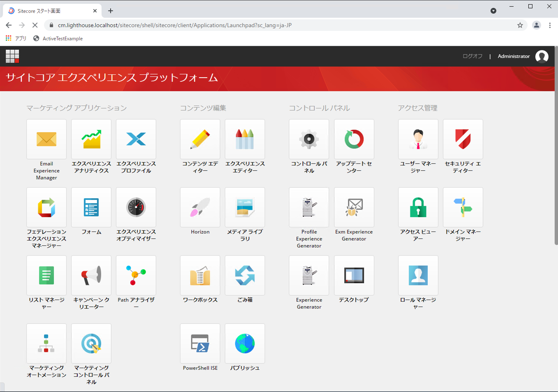Launch Profile Experience Generator icon
This screenshot has width=558, height=392.
point(309,207)
